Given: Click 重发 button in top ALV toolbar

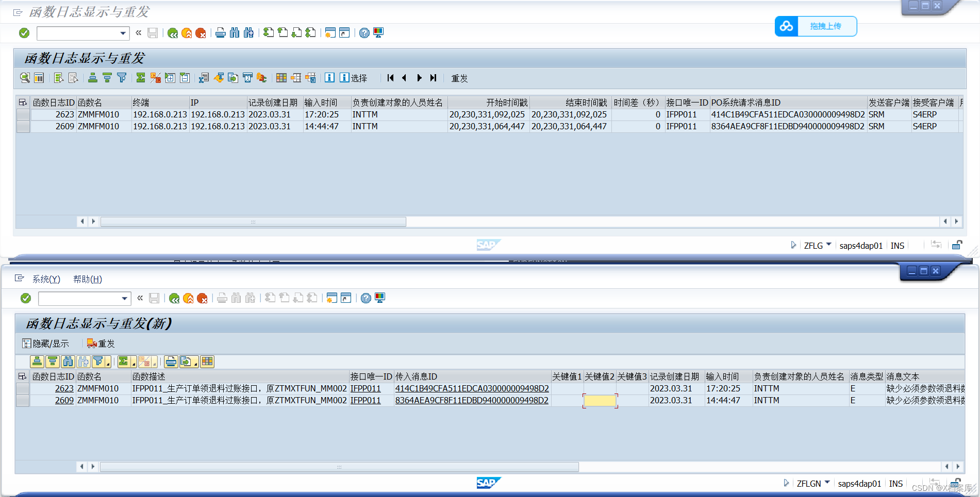Looking at the screenshot, I should pyautogui.click(x=459, y=78).
